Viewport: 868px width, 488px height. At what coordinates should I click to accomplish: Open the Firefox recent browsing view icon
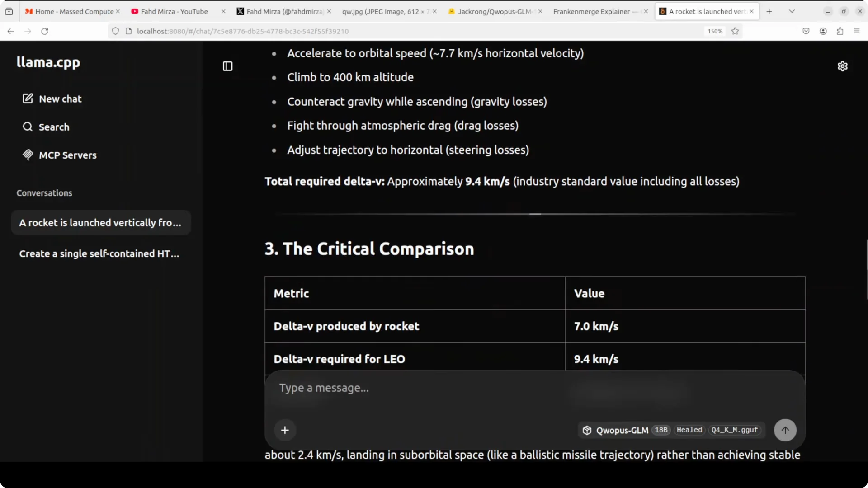(x=9, y=11)
